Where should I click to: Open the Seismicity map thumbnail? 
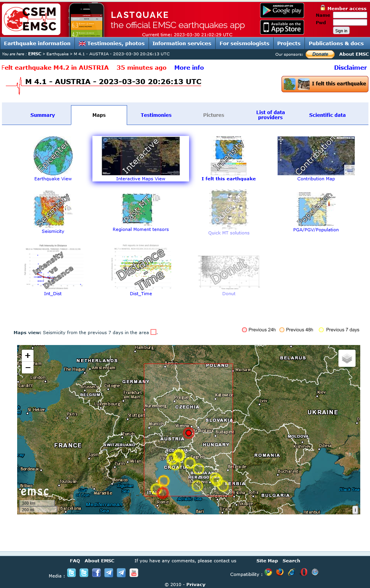point(53,209)
